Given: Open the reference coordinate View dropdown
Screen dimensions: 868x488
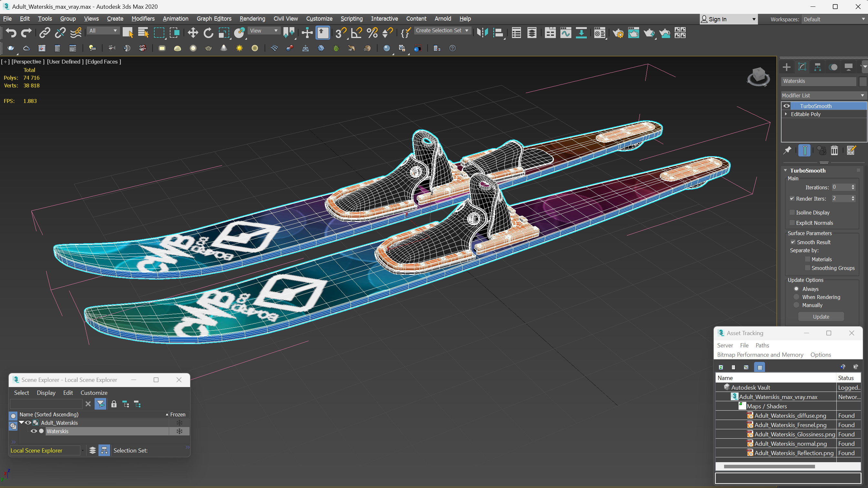Looking at the screenshot, I should click(x=264, y=31).
